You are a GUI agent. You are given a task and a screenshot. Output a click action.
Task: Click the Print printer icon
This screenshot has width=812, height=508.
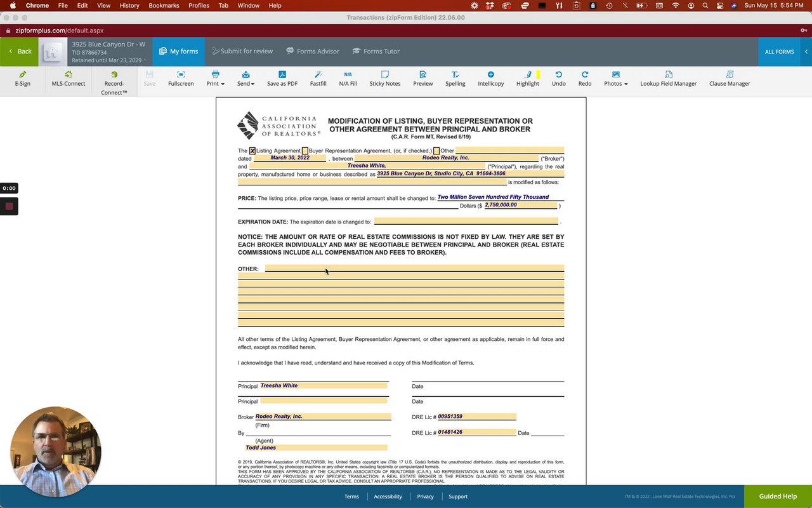pos(215,74)
